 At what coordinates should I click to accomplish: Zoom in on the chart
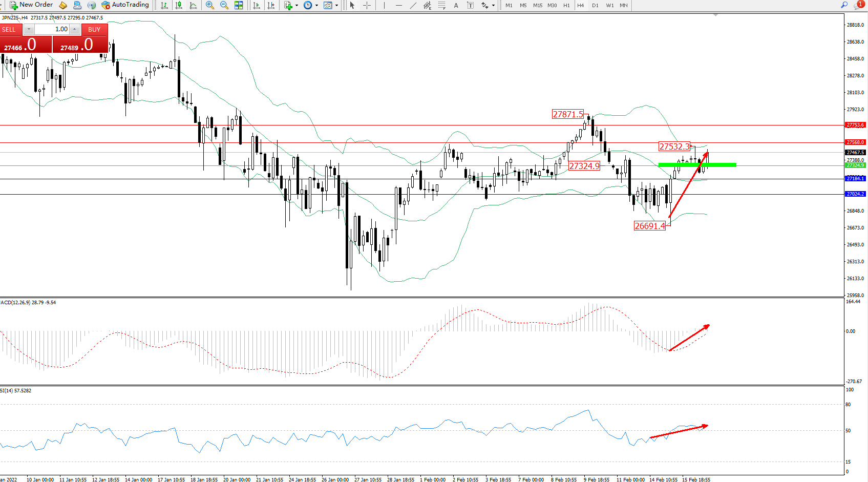209,5
